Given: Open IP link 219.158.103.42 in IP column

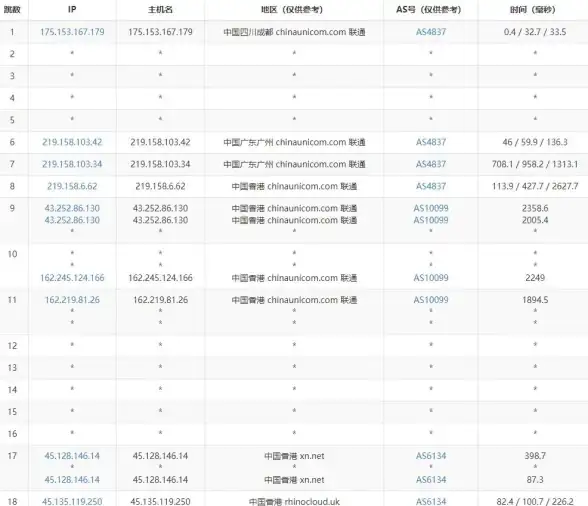Looking at the screenshot, I should click(x=72, y=142).
